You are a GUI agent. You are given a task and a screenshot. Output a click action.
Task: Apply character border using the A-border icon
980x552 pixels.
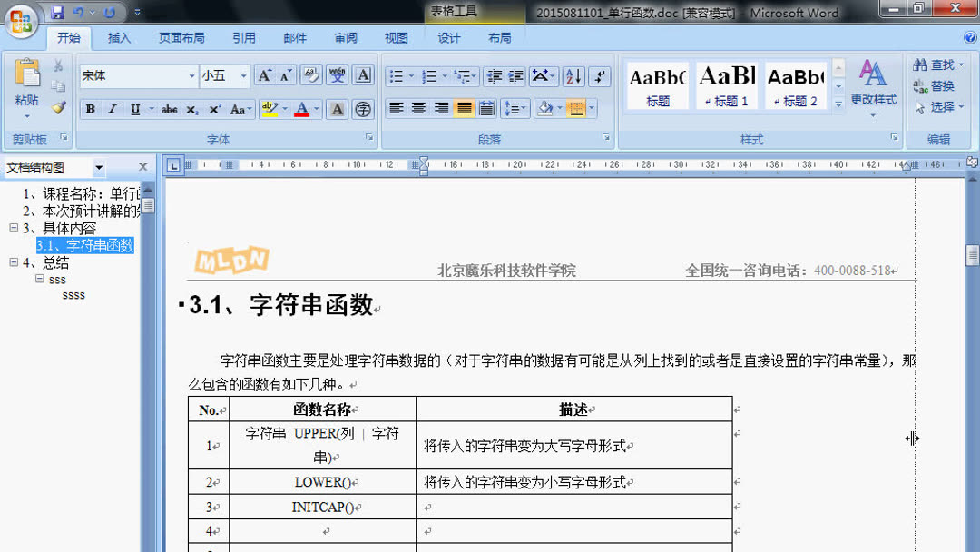(x=361, y=76)
